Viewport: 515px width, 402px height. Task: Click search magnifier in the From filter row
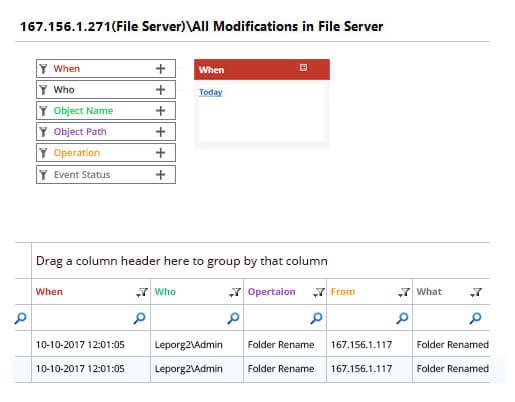click(x=402, y=318)
